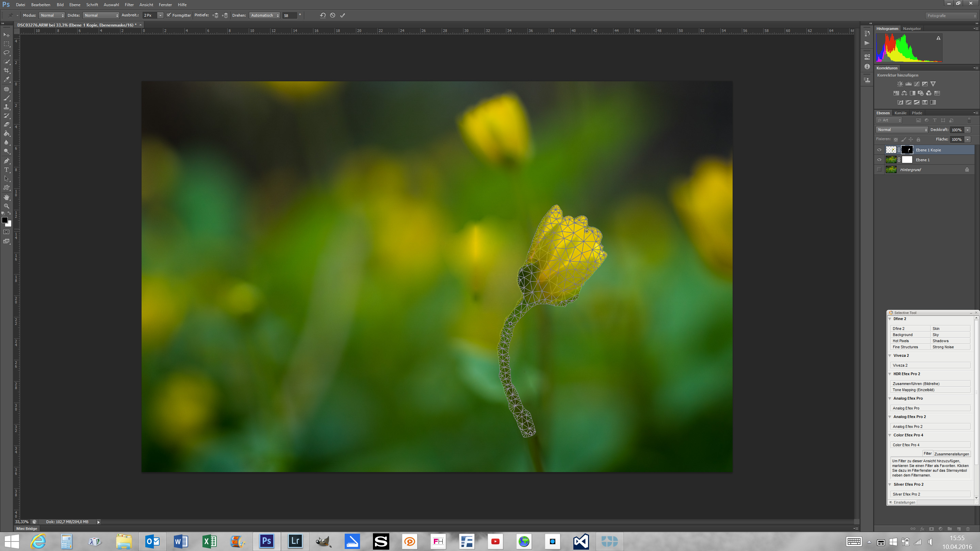Select the Crop tool
This screenshot has height=551, width=980.
[x=6, y=71]
